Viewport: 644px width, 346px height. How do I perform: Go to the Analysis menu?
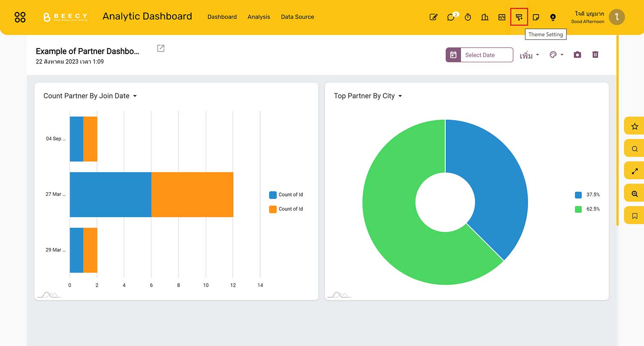pos(259,17)
